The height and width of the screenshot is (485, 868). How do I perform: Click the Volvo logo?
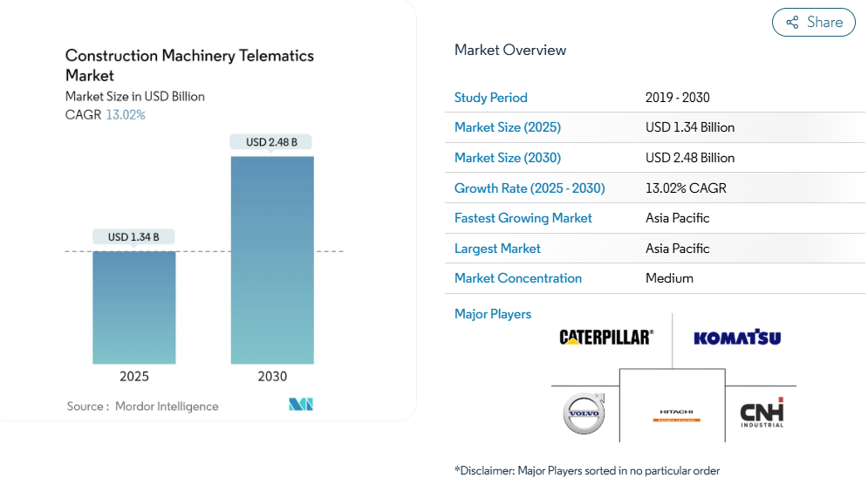[584, 413]
